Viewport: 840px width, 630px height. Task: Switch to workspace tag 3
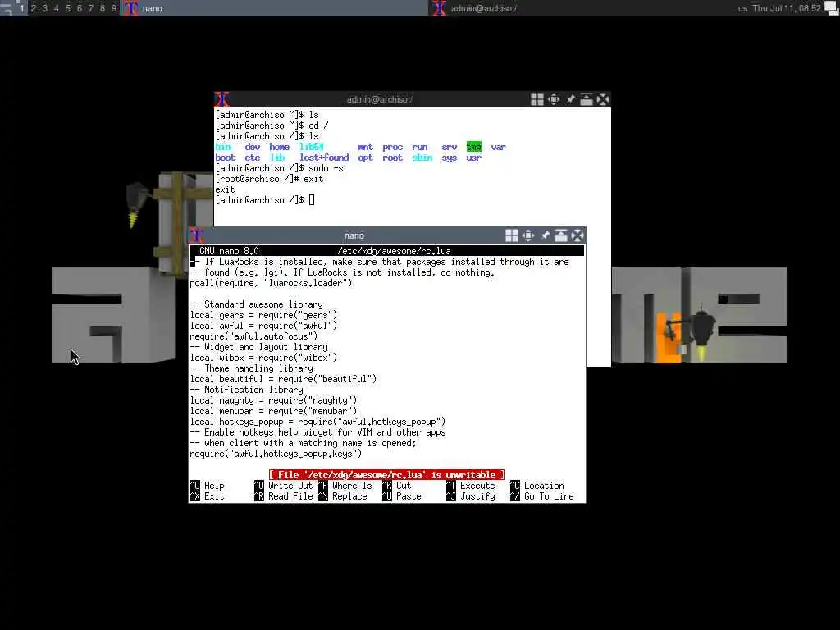tap(45, 8)
